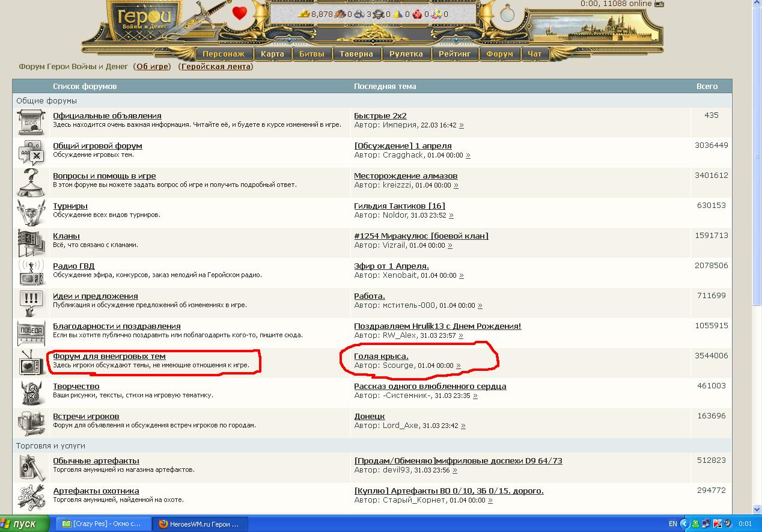Open Вопросы и помощь в игре forum
The image size is (762, 532).
105,176
